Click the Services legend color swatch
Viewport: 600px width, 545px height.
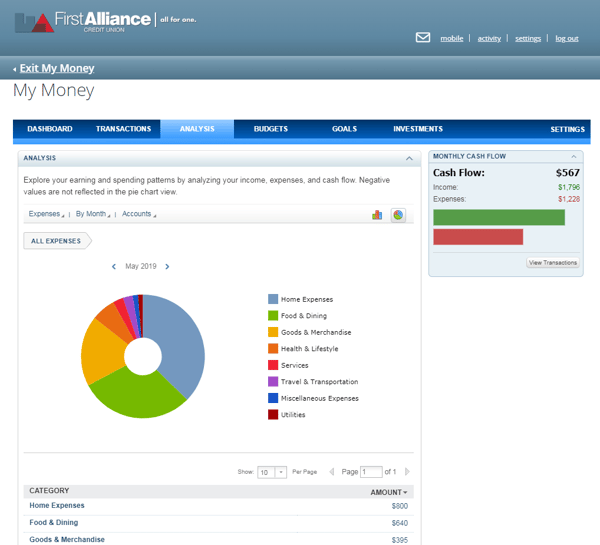point(273,365)
